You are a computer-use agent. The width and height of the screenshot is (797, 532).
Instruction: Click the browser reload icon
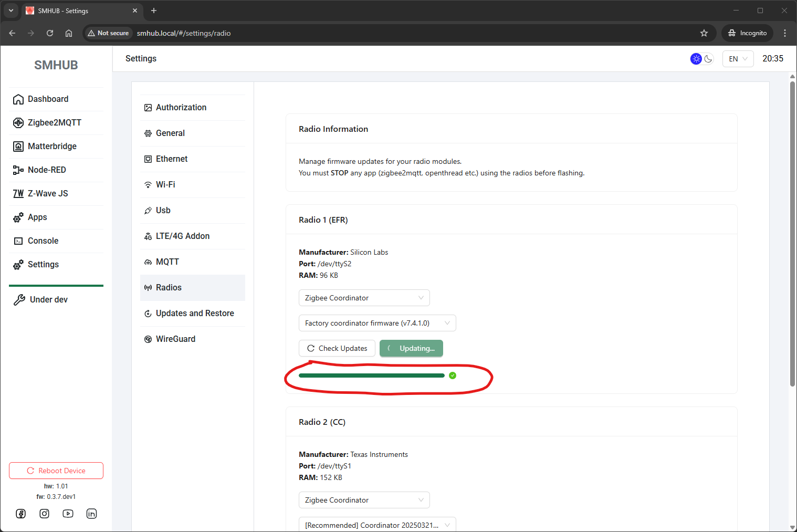(x=50, y=33)
